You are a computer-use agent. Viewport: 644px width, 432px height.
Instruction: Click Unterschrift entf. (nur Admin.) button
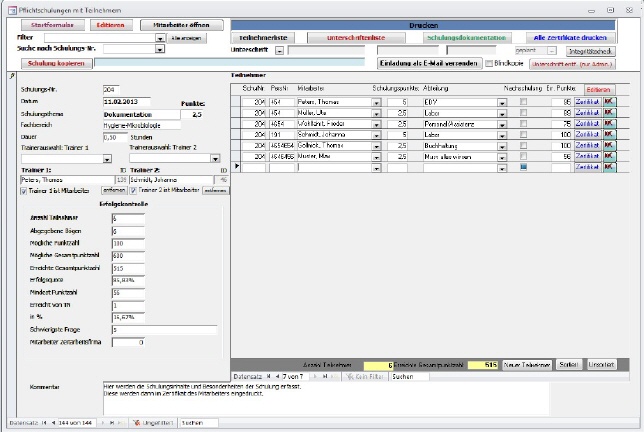click(572, 64)
